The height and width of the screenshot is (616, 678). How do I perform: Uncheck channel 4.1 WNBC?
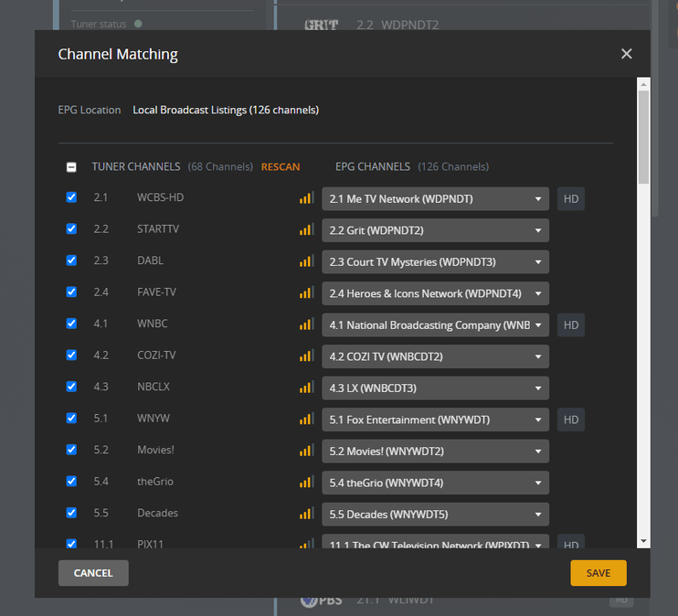[71, 324]
